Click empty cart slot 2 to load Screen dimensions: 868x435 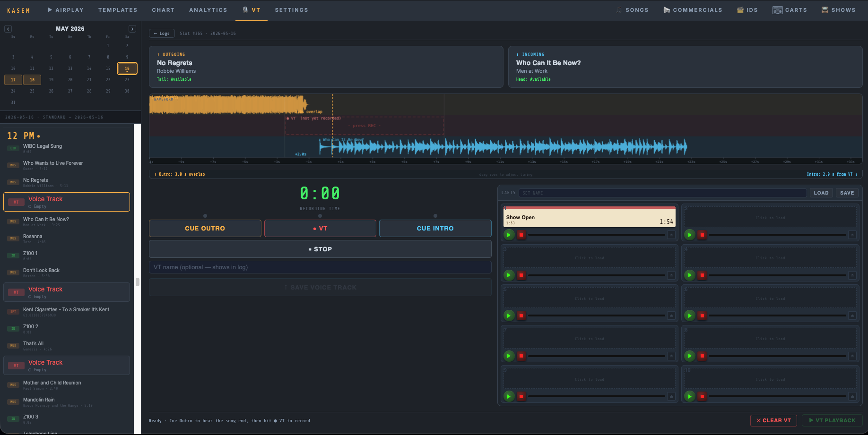click(x=770, y=217)
